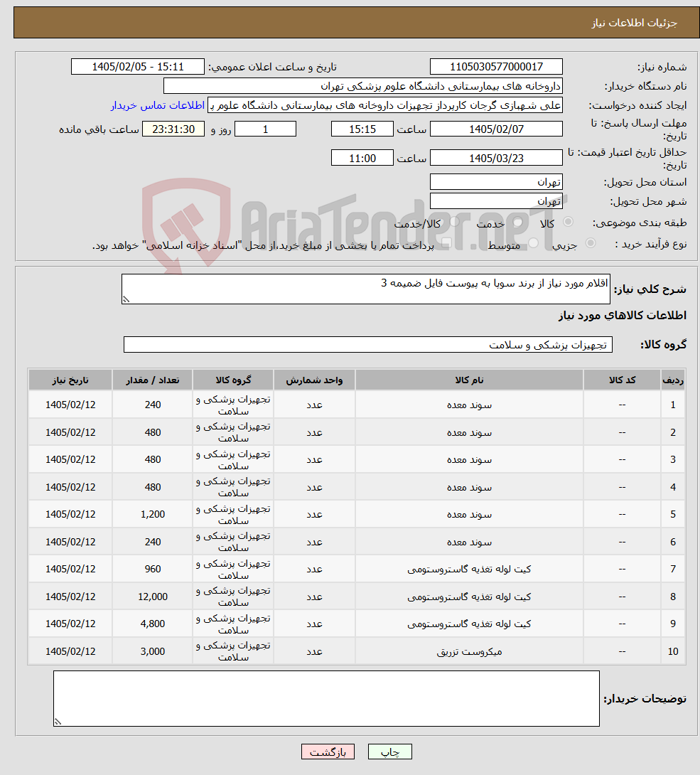Click the resize grip of the buyer notes textarea
700x775 pixels.
point(58,722)
